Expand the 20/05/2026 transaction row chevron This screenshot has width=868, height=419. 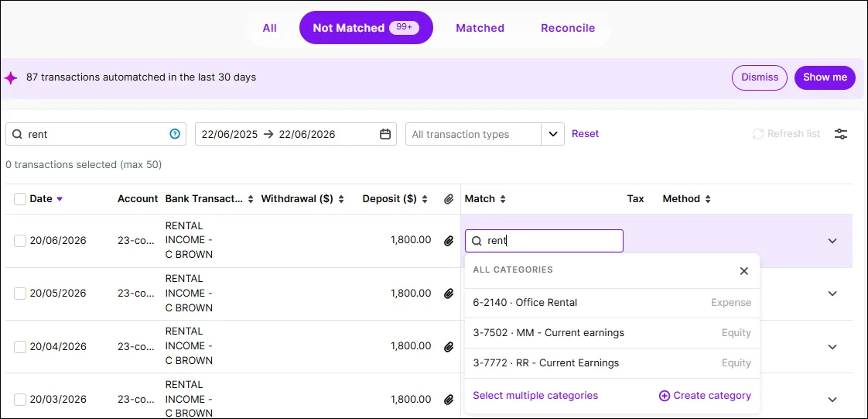[832, 294]
